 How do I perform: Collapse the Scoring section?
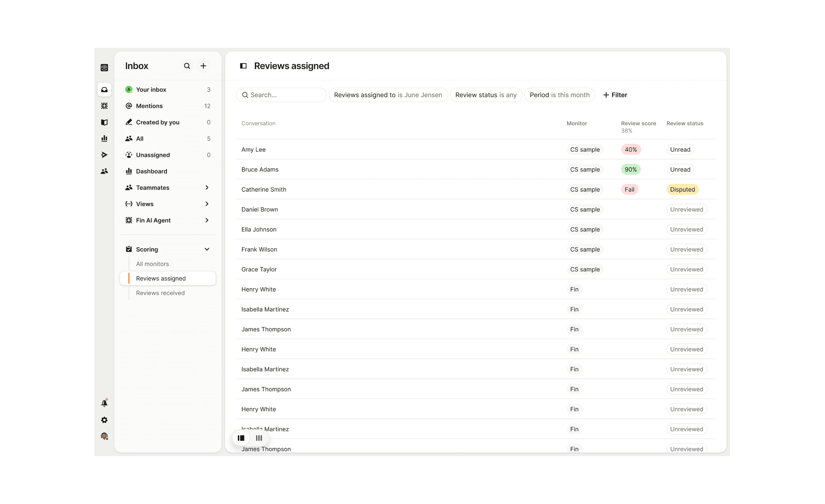tap(207, 249)
